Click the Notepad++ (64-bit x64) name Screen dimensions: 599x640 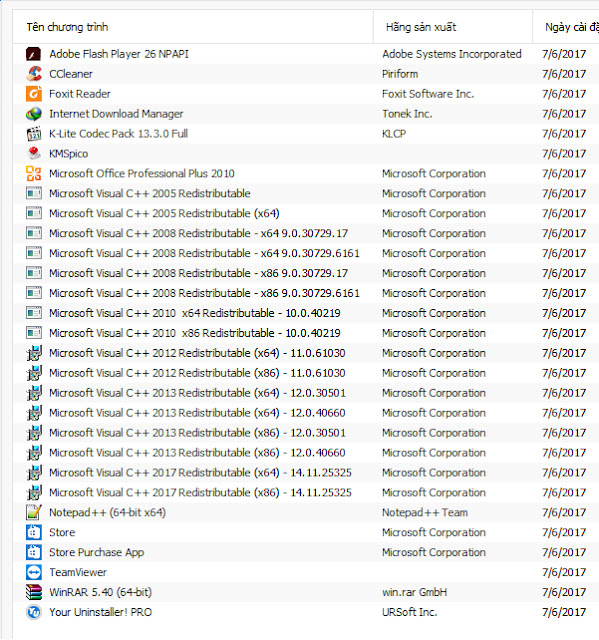tap(108, 512)
